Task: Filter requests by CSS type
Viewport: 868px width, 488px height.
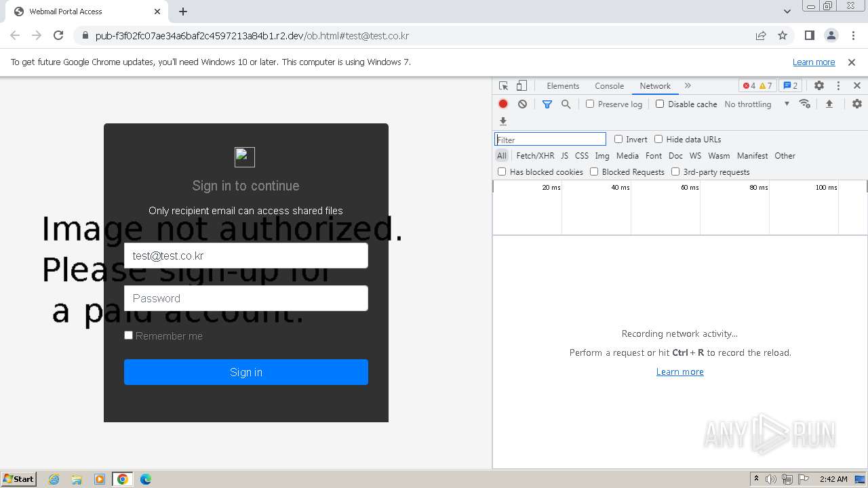Action: [x=582, y=156]
